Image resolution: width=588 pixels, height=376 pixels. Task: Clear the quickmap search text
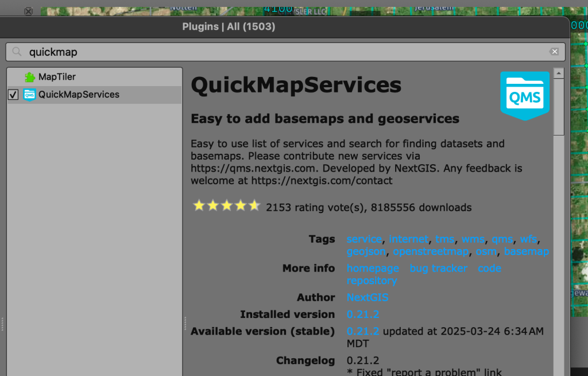point(554,52)
